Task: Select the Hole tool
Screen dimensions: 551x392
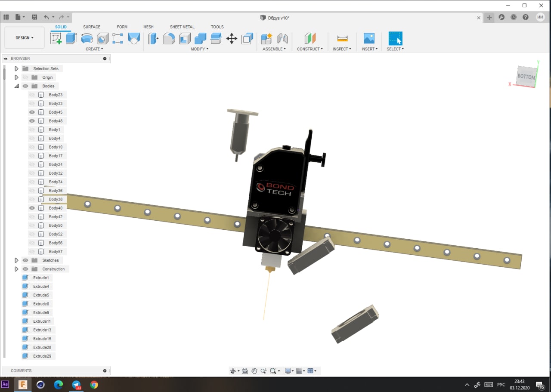Action: [102, 38]
